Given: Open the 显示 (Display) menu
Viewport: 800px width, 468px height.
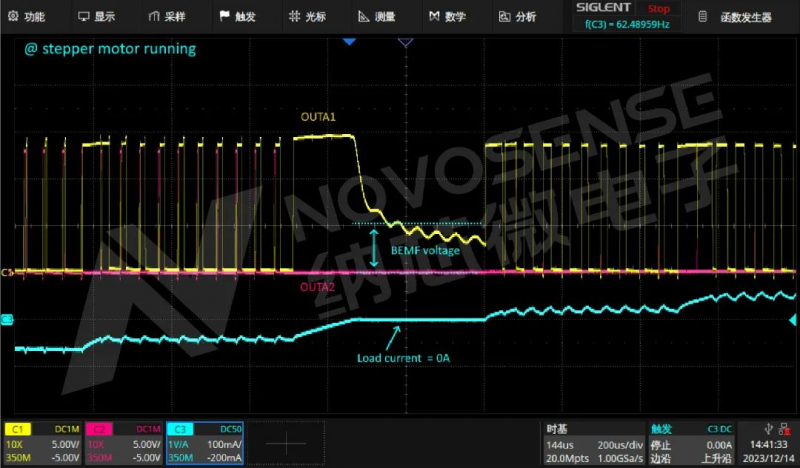Looking at the screenshot, I should (96, 16).
